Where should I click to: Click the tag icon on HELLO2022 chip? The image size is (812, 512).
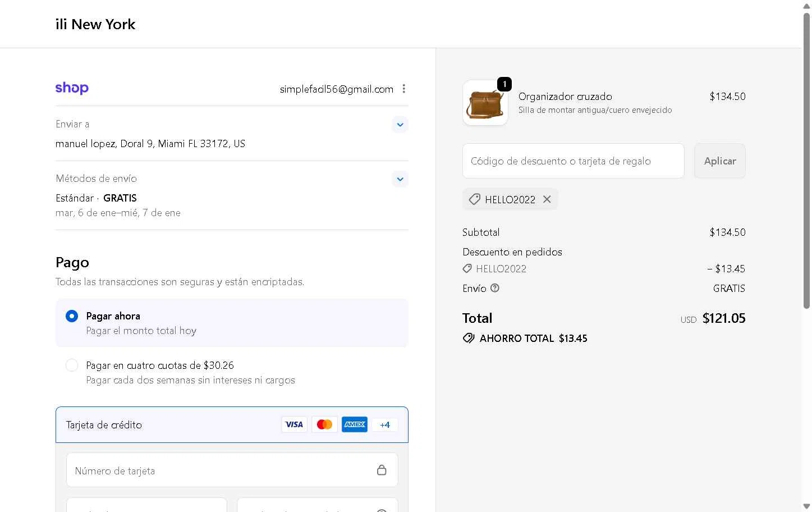[x=475, y=199]
